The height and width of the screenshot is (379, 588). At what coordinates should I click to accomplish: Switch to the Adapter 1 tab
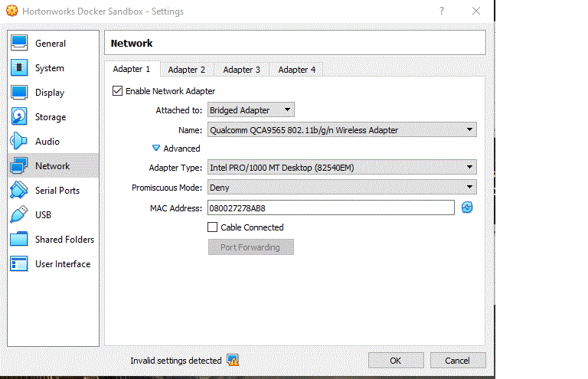(x=132, y=69)
